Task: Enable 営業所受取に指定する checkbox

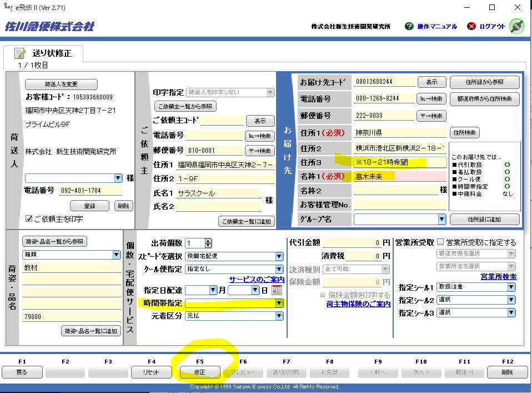Action: click(x=440, y=242)
